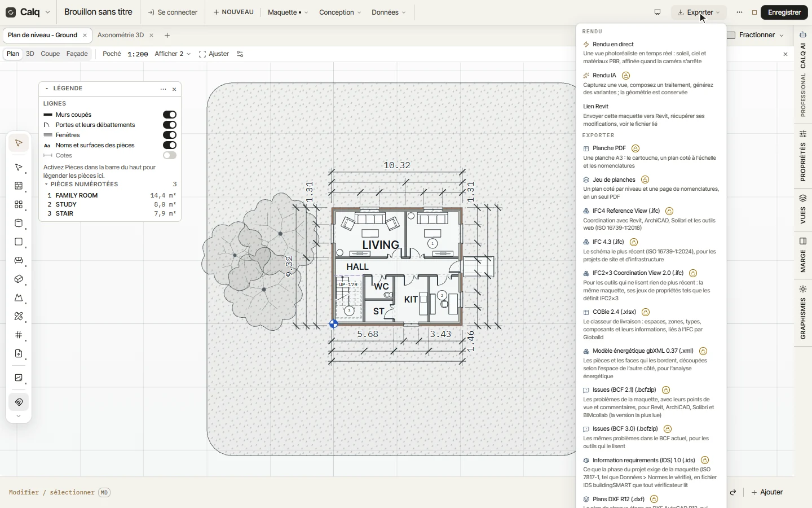Screen dimensions: 812x508
Task: Open the Afficher 2 dropdown
Action: pyautogui.click(x=173, y=54)
